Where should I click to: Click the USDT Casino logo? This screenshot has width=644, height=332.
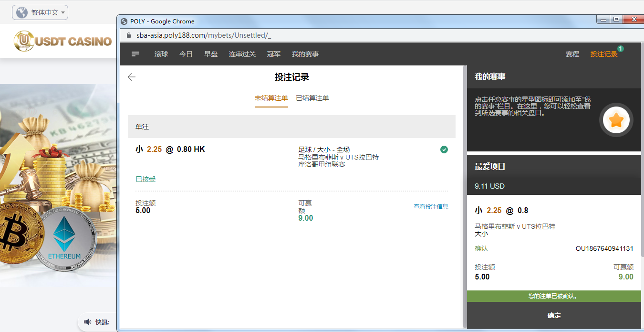62,41
